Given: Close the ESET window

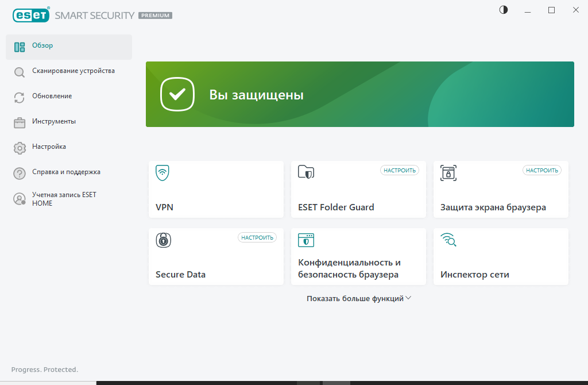Looking at the screenshot, I should coord(575,10).
